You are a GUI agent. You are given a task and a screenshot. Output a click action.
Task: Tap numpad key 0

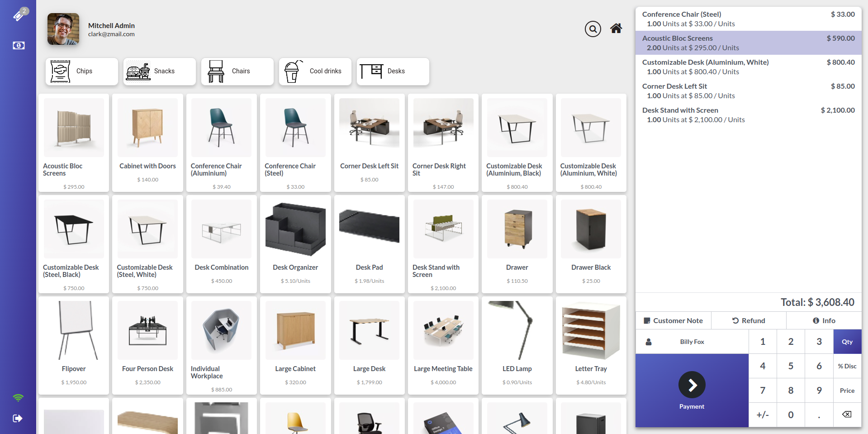[791, 415]
